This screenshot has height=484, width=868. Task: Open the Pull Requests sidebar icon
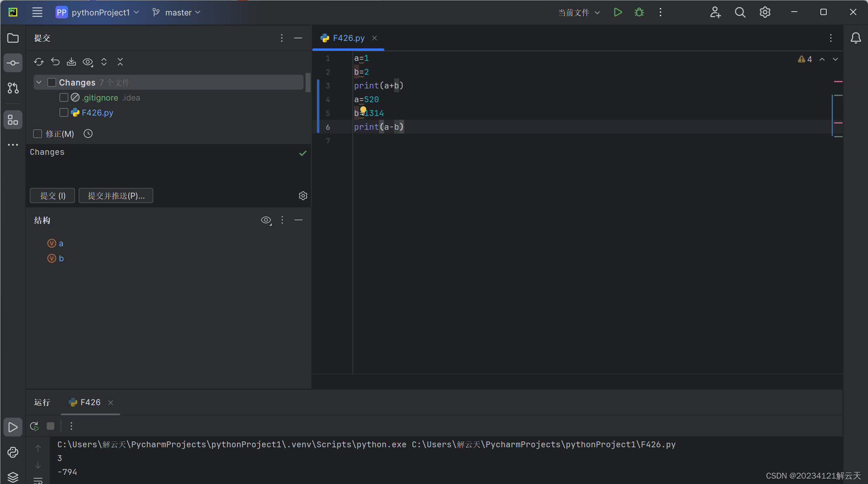point(13,88)
